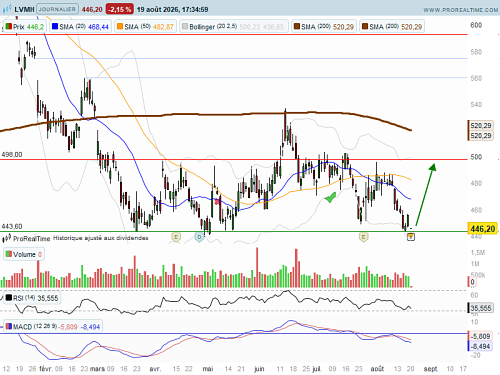Click the gray Bollinger color swatch

coord(185,26)
